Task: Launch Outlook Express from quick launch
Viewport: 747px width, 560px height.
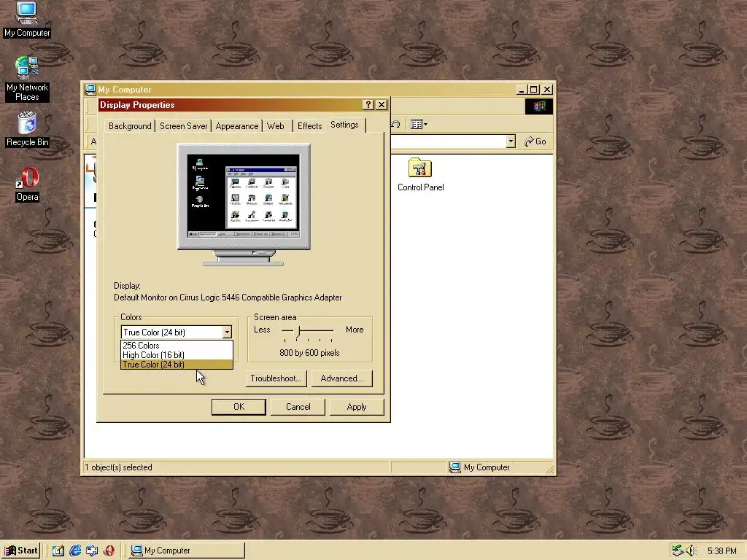Action: click(92, 551)
